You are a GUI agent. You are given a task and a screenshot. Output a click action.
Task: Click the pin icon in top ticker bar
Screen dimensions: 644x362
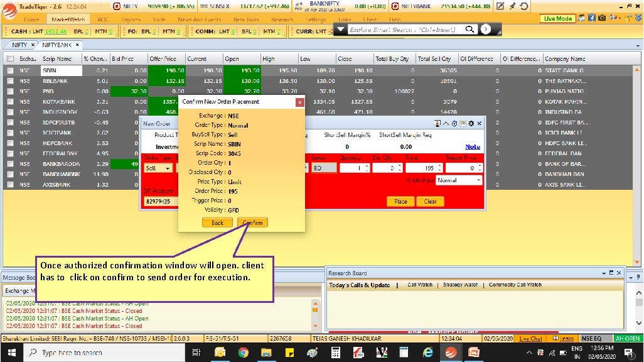pos(512,6)
